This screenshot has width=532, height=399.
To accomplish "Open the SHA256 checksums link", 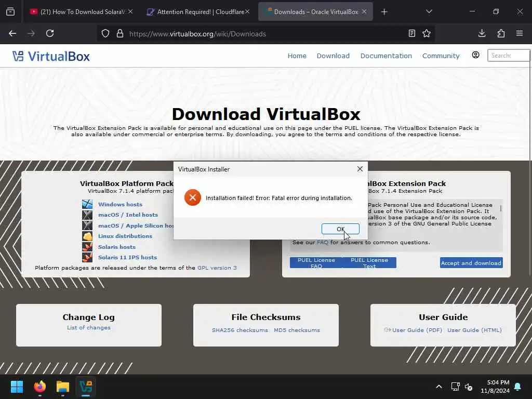I will coord(240,330).
